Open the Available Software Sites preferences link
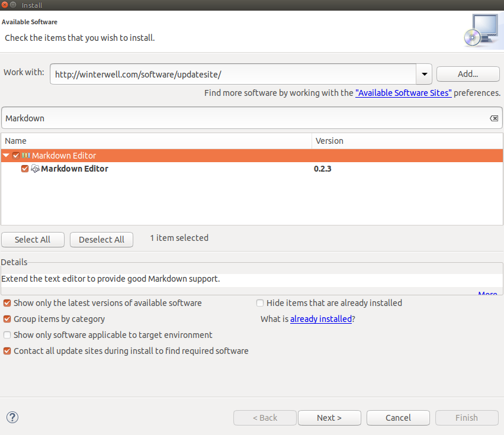 (x=403, y=93)
